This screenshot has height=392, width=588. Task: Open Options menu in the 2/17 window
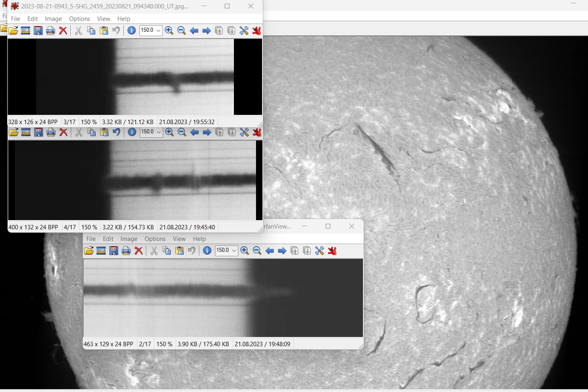click(155, 239)
